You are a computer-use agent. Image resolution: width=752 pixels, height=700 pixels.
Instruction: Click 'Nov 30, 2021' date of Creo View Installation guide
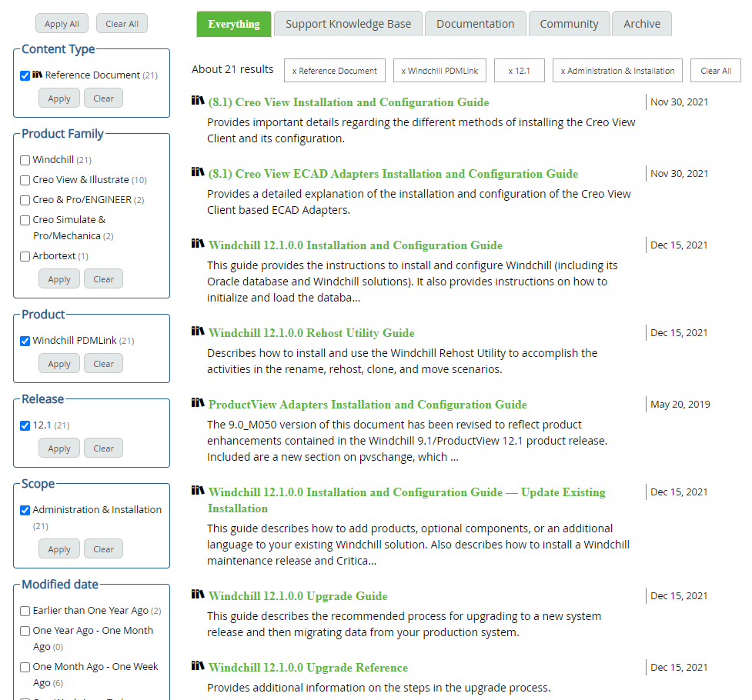tap(679, 102)
